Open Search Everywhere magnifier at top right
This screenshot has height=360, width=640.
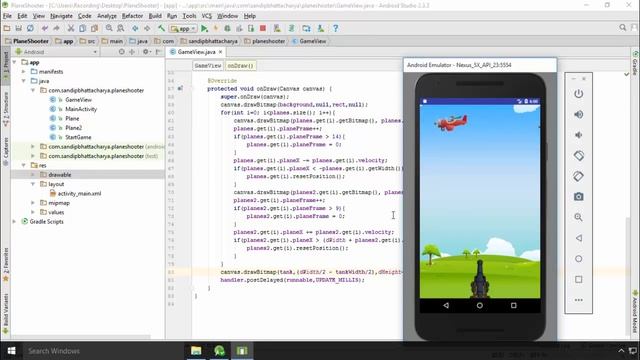coord(622,27)
